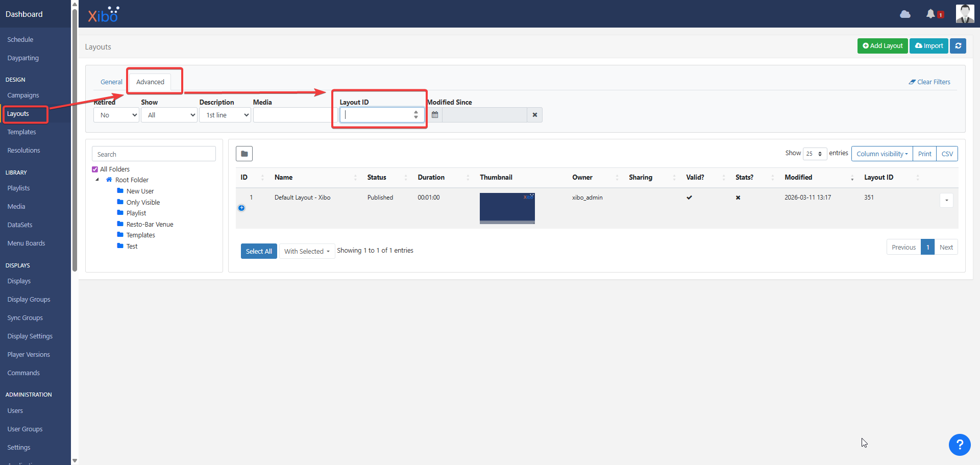Click the Add Layout button
Screen dimensions: 980x465
[883, 46]
